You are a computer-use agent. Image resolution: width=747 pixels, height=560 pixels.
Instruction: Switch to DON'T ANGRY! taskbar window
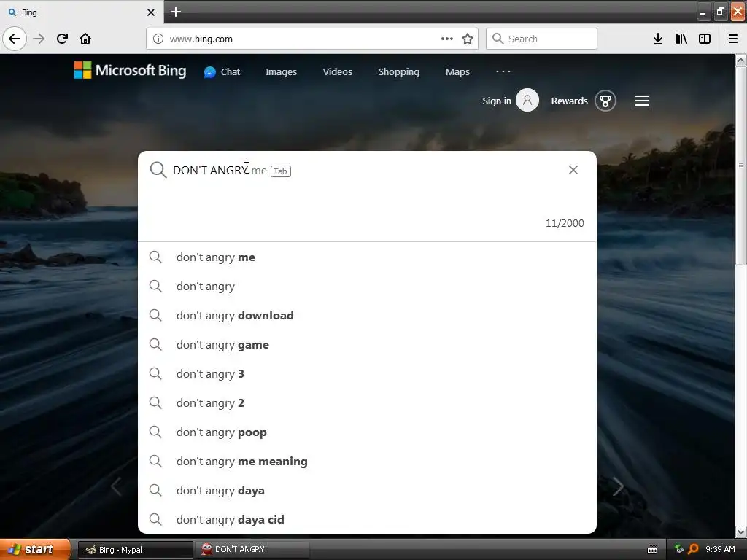tap(252, 550)
